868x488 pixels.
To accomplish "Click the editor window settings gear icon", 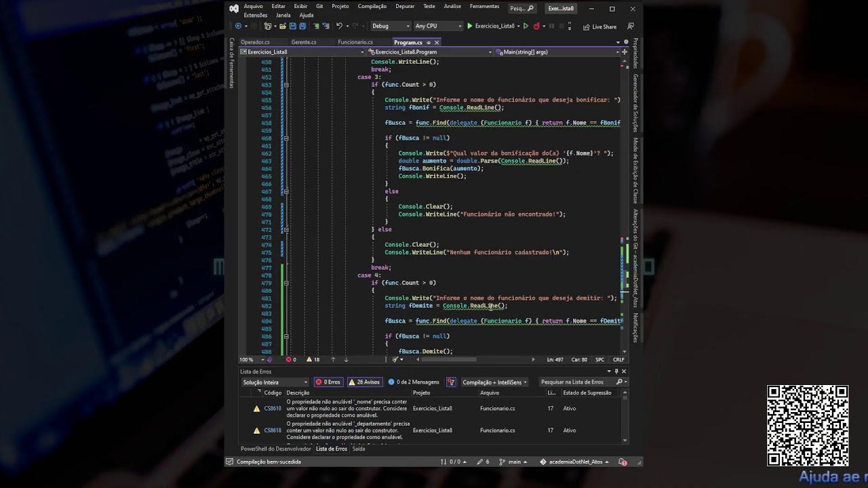I will [625, 42].
